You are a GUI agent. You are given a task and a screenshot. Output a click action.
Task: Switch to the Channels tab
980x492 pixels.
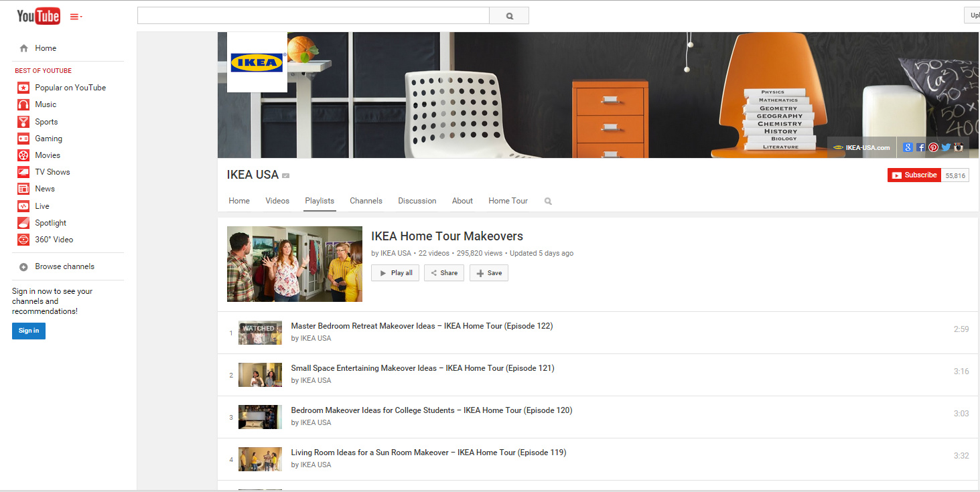pos(366,201)
